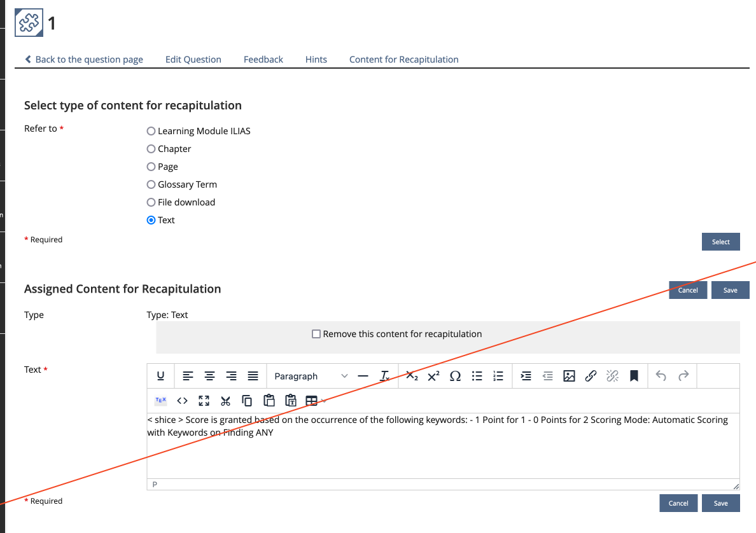Apply superscript formatting

(x=433, y=376)
